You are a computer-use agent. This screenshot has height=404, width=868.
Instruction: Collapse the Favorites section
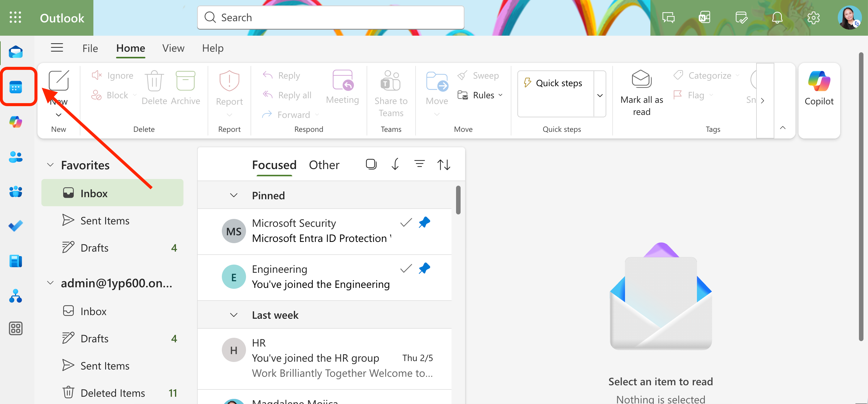[x=50, y=165]
